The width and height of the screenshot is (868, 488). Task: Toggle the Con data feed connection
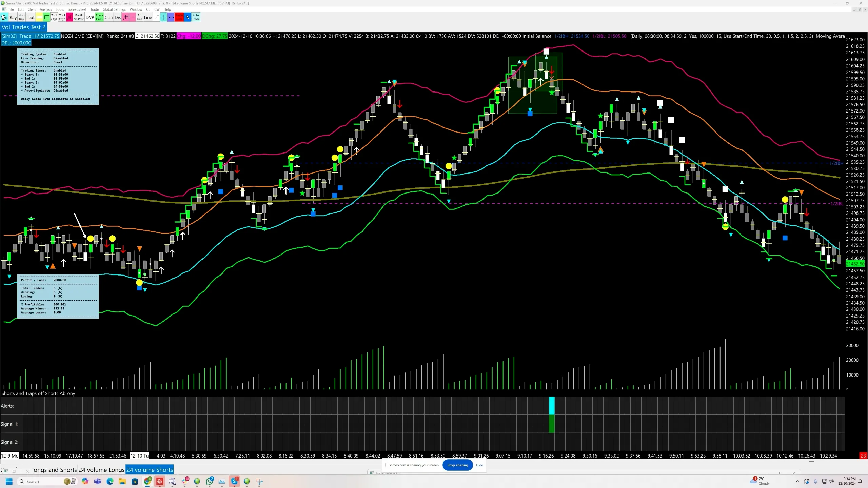pos(109,17)
